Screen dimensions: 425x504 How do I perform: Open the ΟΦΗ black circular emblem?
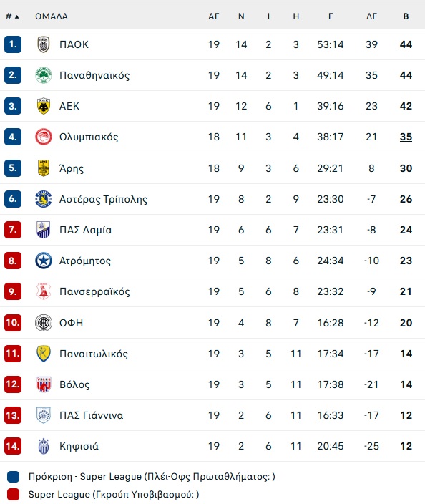click(x=44, y=323)
